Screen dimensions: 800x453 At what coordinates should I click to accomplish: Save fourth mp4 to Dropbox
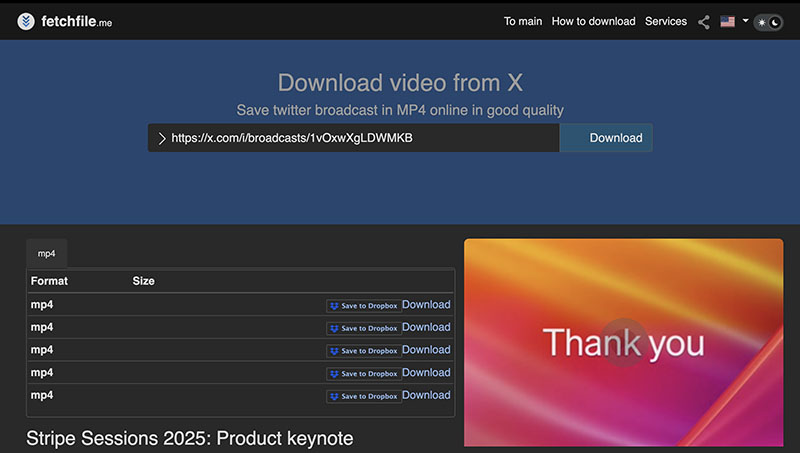(364, 373)
